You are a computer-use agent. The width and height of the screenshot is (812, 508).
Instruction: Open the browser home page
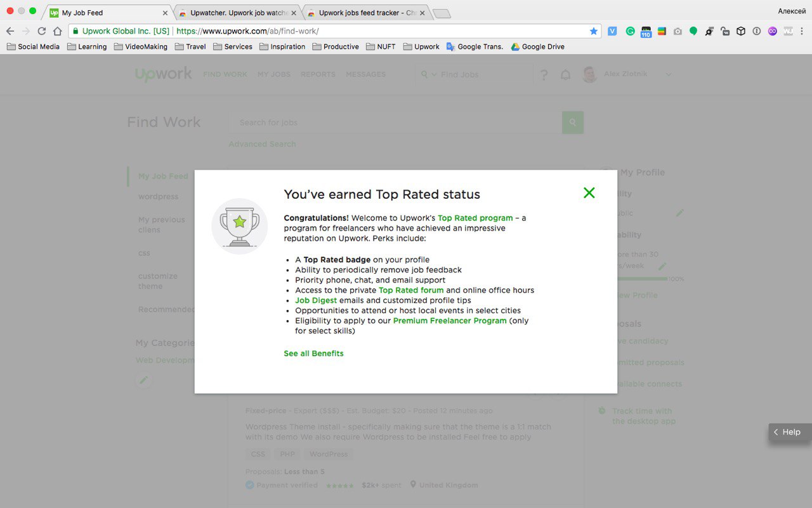coord(58,31)
